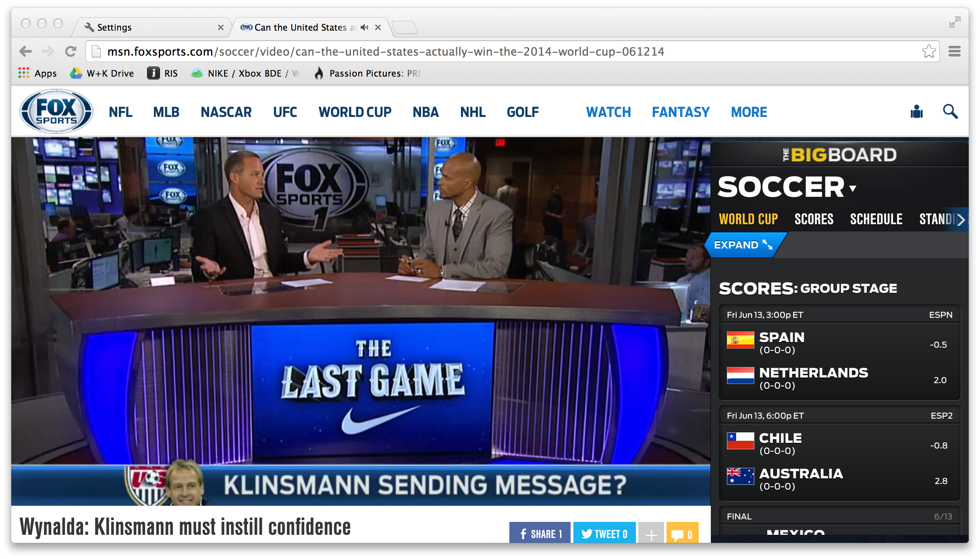Open the user account icon

(x=916, y=112)
